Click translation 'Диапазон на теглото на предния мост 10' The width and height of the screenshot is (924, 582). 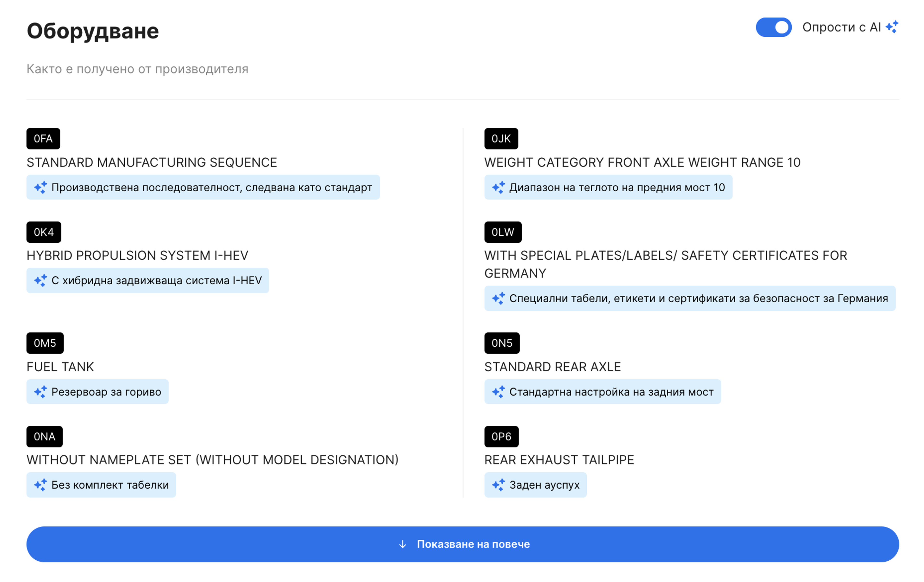tap(617, 187)
